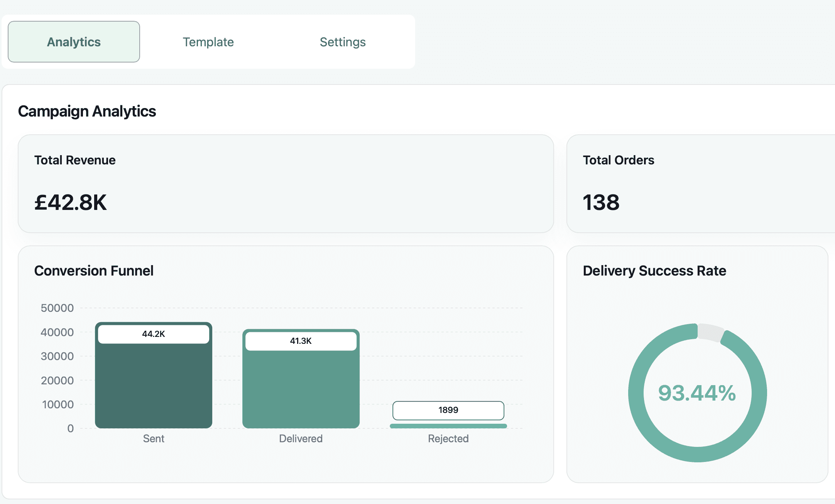The image size is (835, 504).
Task: Click the Rejected axis label
Action: [x=448, y=438]
